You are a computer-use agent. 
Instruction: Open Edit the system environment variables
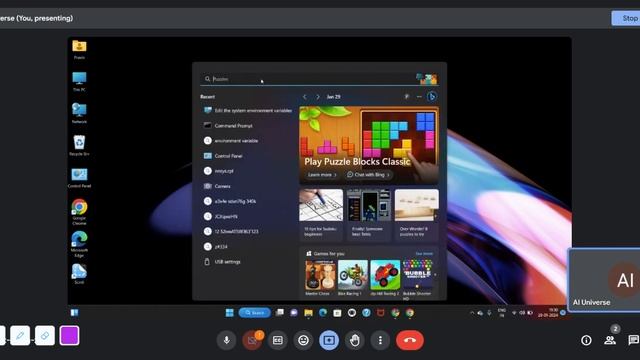click(248, 111)
